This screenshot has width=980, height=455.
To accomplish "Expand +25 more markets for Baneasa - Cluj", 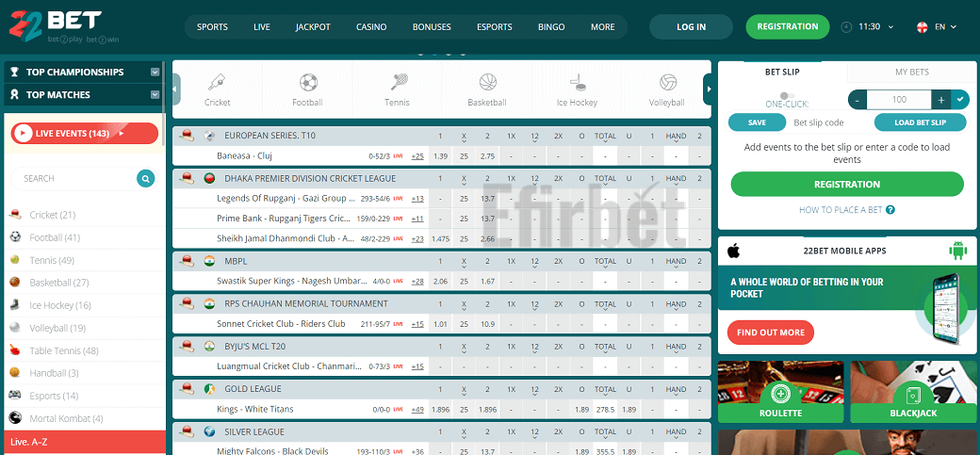I will click(417, 155).
